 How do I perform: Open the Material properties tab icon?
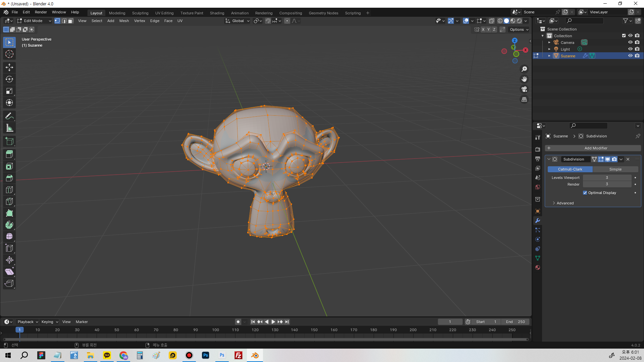tap(538, 267)
